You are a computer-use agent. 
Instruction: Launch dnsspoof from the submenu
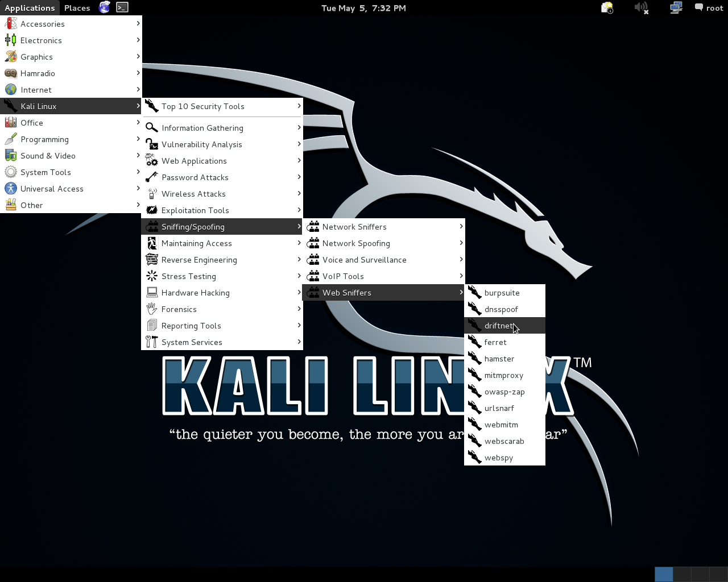[x=505, y=309]
